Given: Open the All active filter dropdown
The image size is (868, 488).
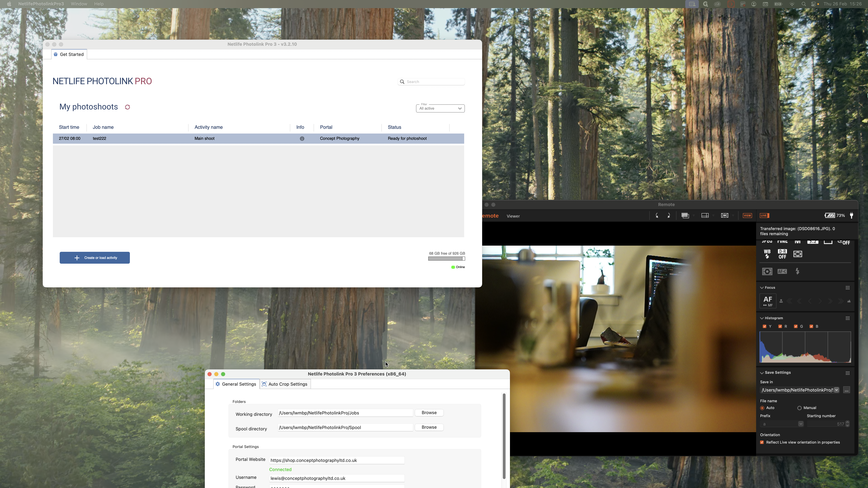Looking at the screenshot, I should (x=440, y=108).
